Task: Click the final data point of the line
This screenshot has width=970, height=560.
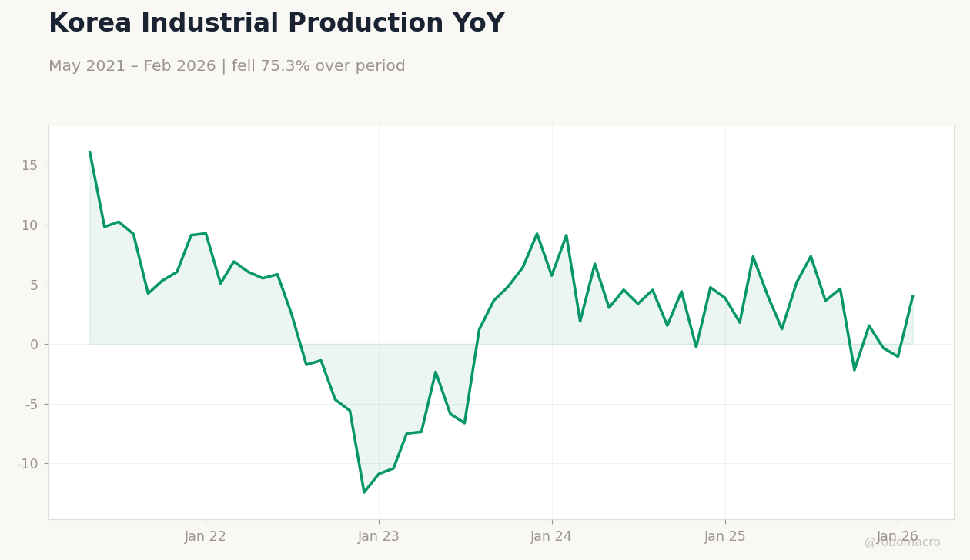Action: tap(912, 296)
